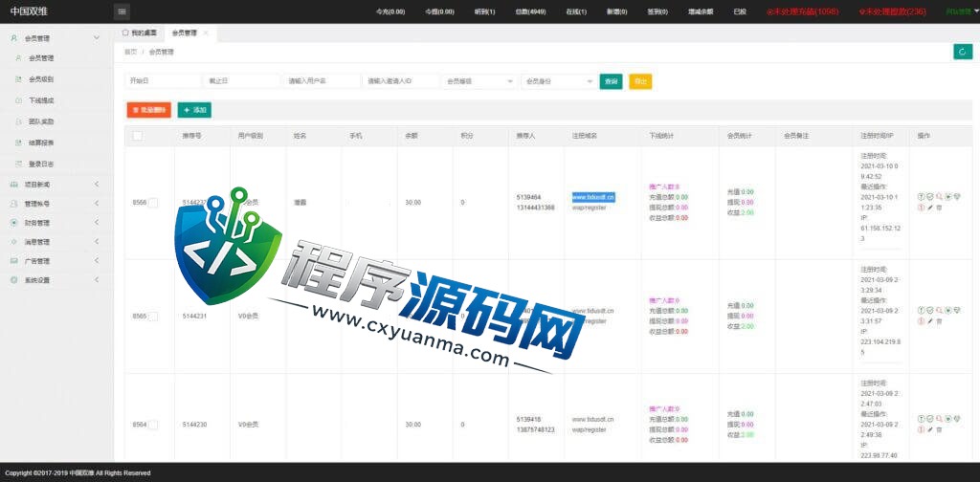980x482 pixels.
Task: Click the green circled check icon in row 8565
Action: coord(930,310)
